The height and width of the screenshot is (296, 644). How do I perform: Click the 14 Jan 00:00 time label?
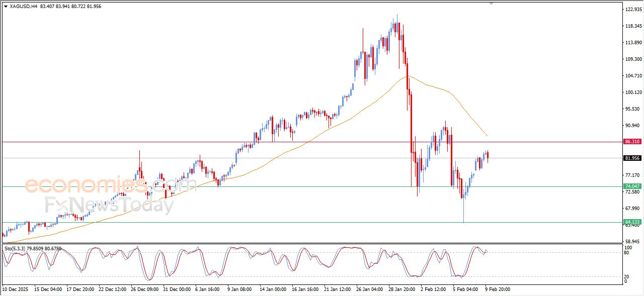point(272,289)
